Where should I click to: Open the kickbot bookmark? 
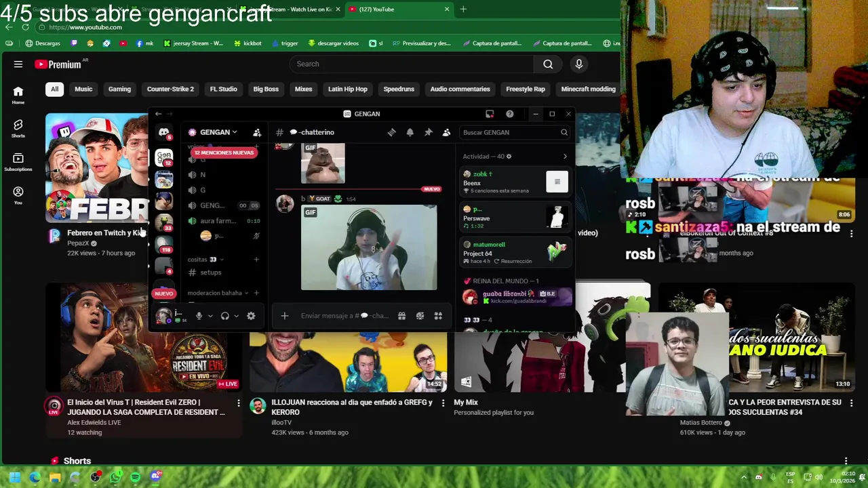tap(247, 43)
